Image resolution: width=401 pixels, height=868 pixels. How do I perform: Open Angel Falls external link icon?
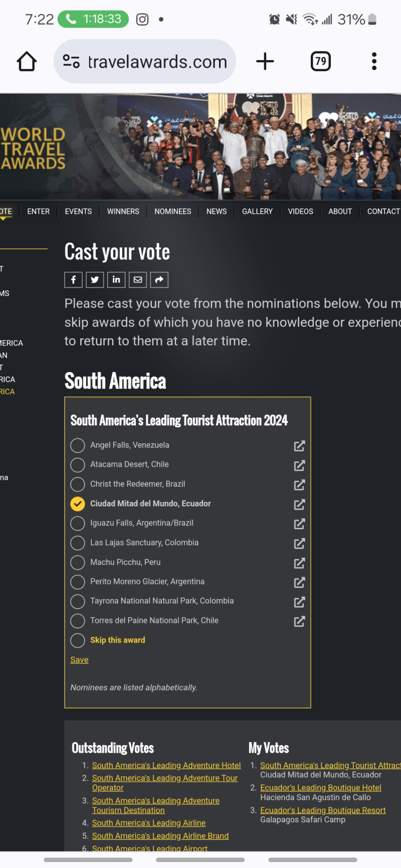coord(299,446)
